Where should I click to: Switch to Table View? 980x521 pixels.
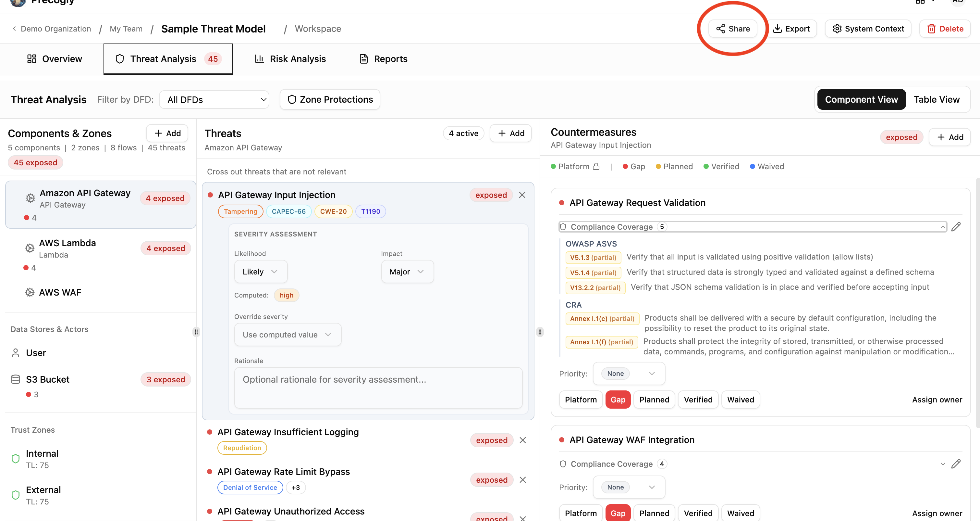coord(937,99)
